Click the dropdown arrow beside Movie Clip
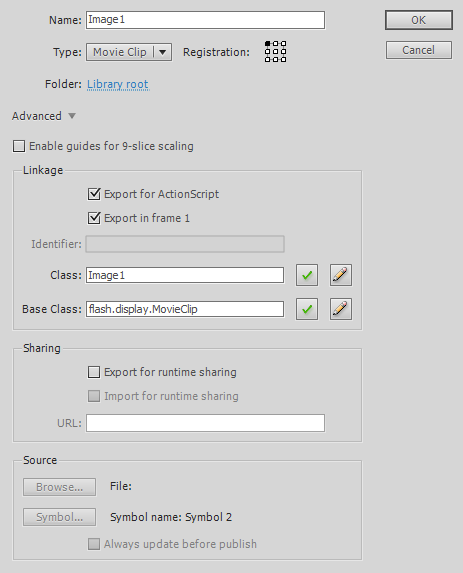The image size is (463, 573). [x=163, y=52]
